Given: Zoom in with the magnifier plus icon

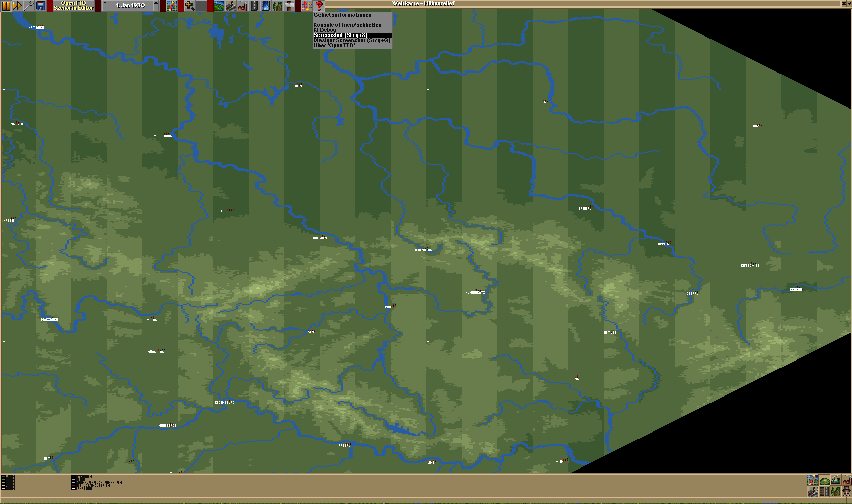Looking at the screenshot, I should [189, 6].
